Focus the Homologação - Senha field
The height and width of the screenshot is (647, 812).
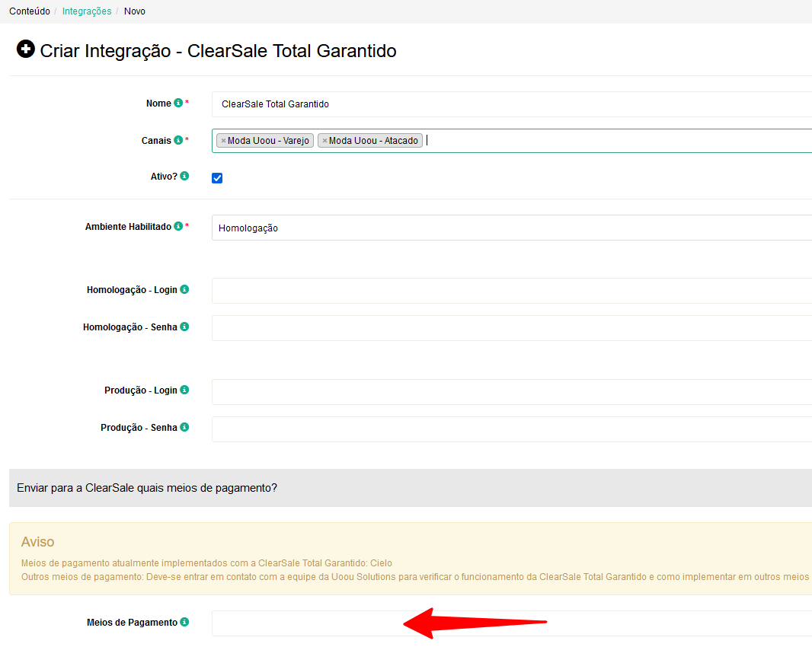tap(512, 328)
